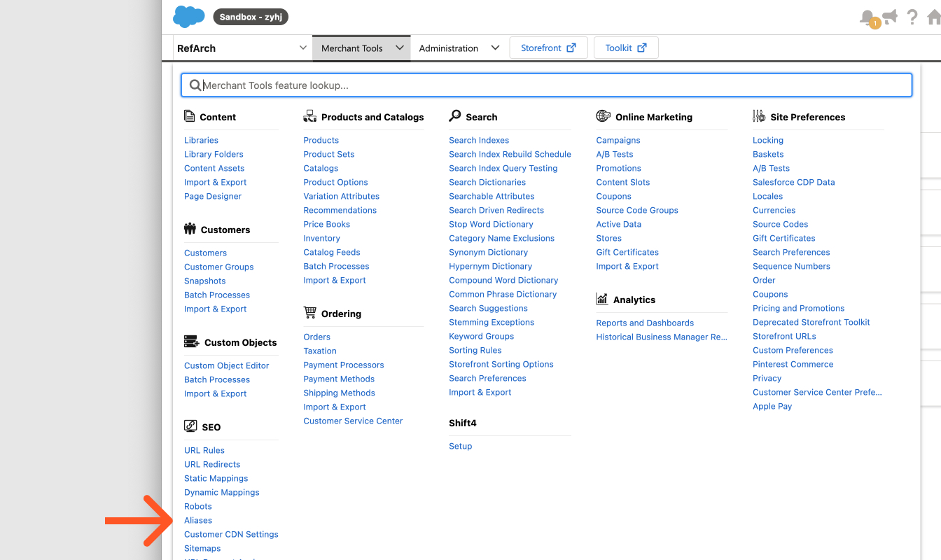Open Inventory link
The image size is (941, 560).
click(x=321, y=238)
